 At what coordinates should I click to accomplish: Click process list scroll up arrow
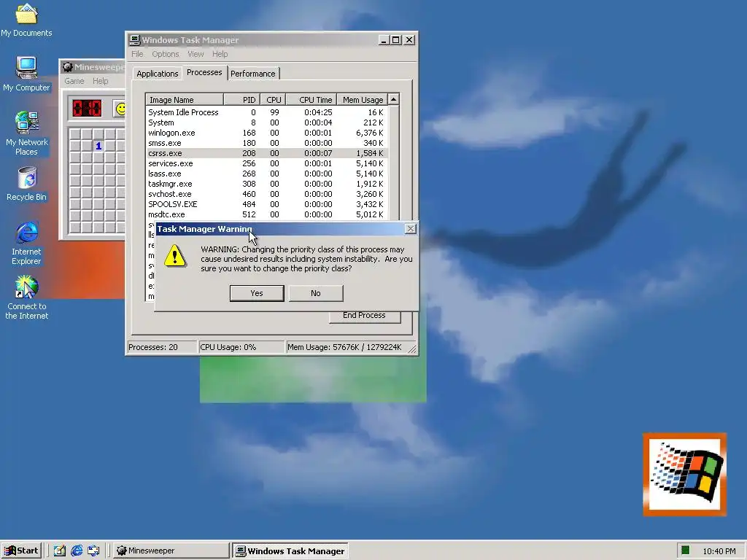(x=393, y=99)
